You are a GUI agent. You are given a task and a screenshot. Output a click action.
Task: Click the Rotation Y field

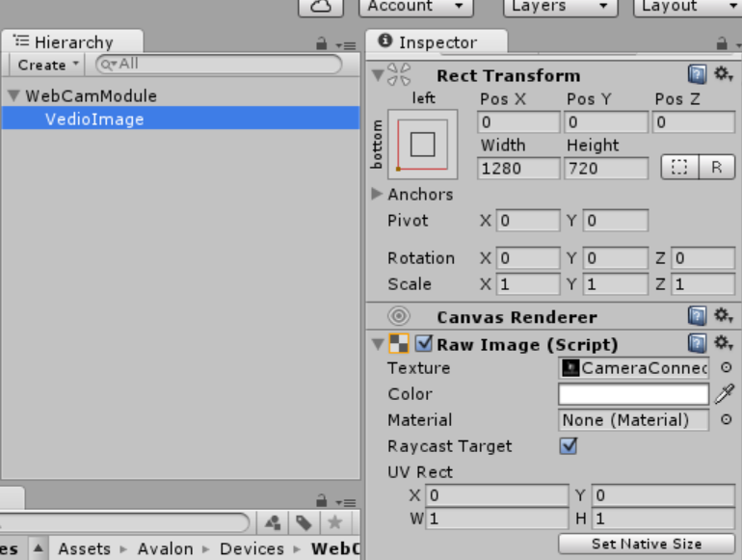(x=615, y=258)
